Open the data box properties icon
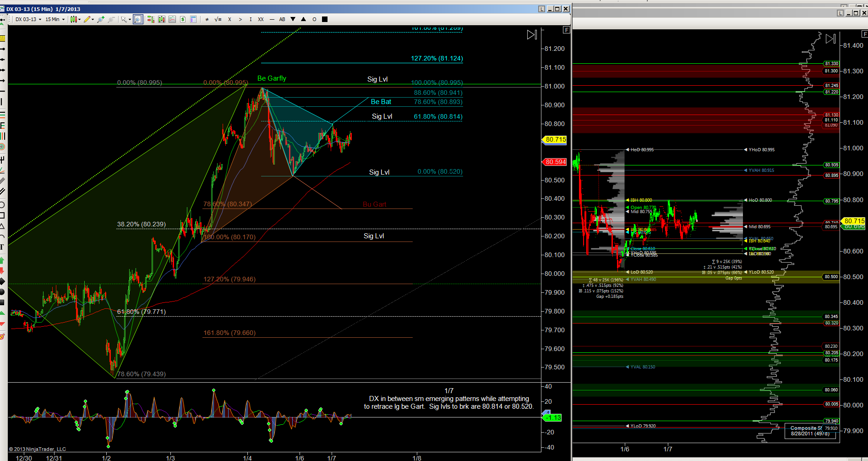This screenshot has height=461, width=868. coord(193,19)
